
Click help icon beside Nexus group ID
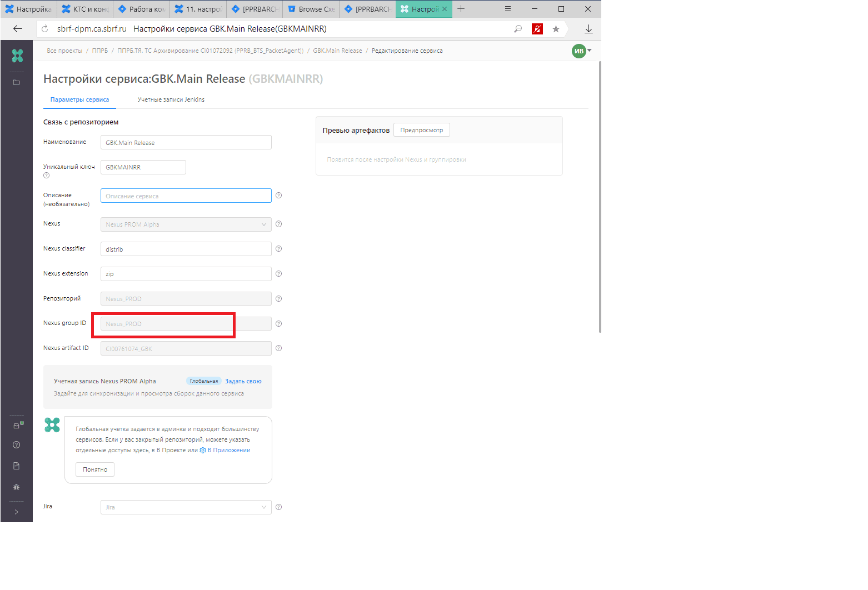(279, 324)
